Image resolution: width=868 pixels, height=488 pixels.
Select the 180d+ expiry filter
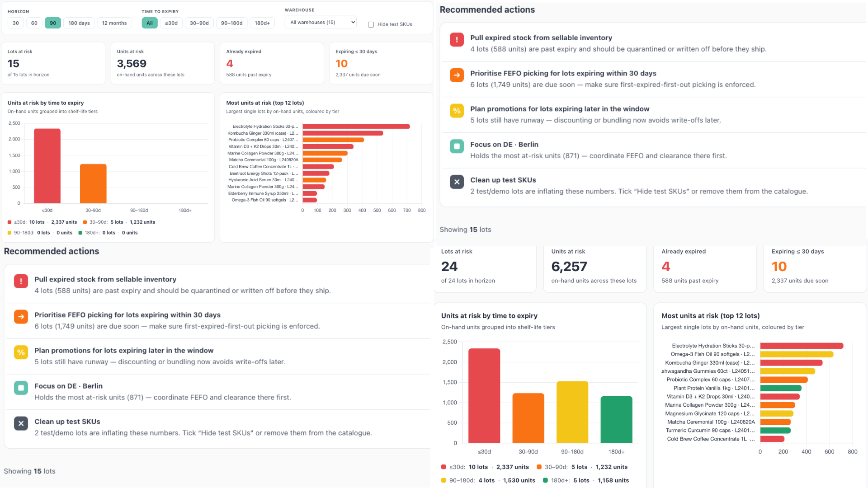(x=262, y=23)
